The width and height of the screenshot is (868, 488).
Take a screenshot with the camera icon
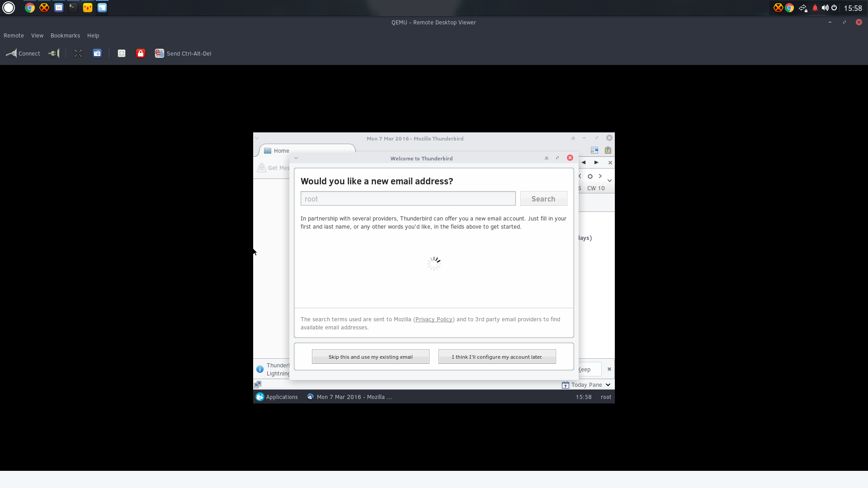tap(97, 53)
